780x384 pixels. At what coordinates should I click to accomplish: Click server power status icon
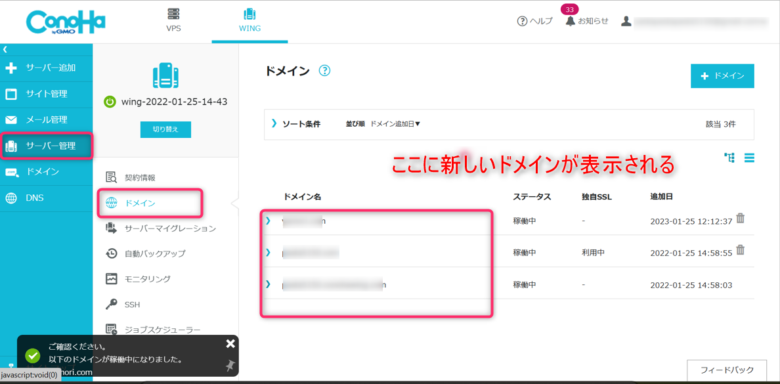point(109,102)
